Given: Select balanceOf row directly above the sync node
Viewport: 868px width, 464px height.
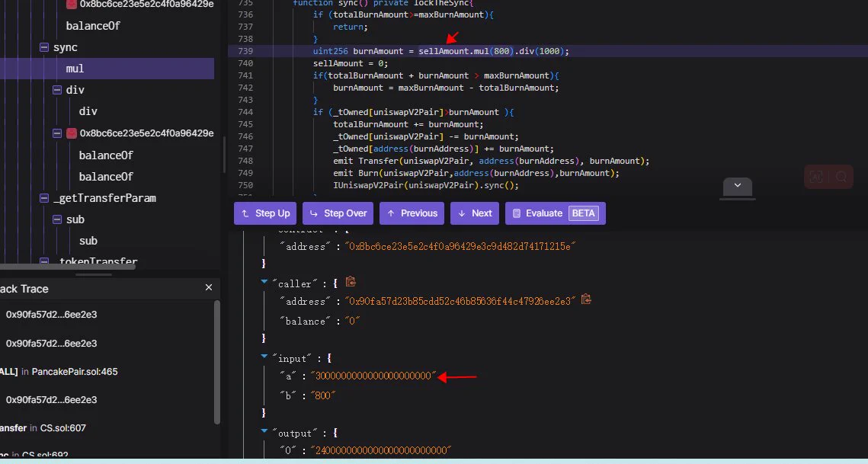Looking at the screenshot, I should click(x=92, y=26).
